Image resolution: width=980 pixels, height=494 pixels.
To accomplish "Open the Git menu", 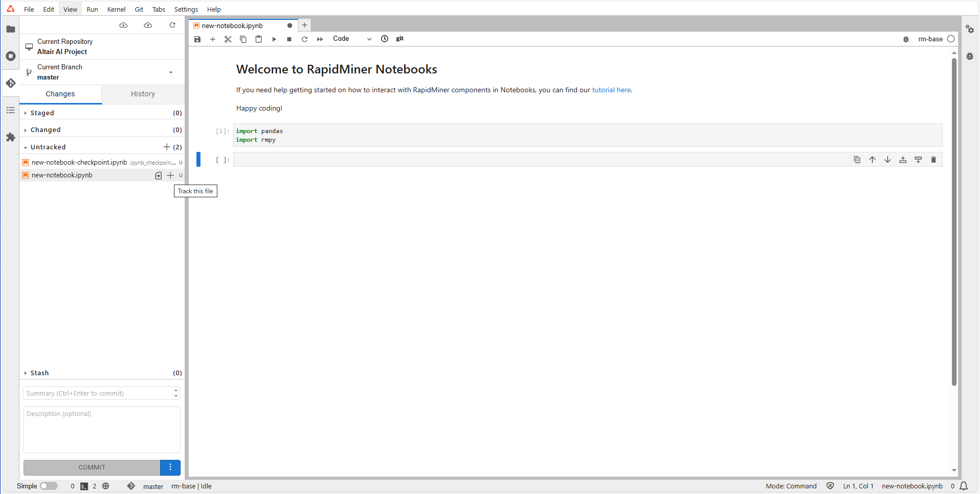I will (x=139, y=9).
